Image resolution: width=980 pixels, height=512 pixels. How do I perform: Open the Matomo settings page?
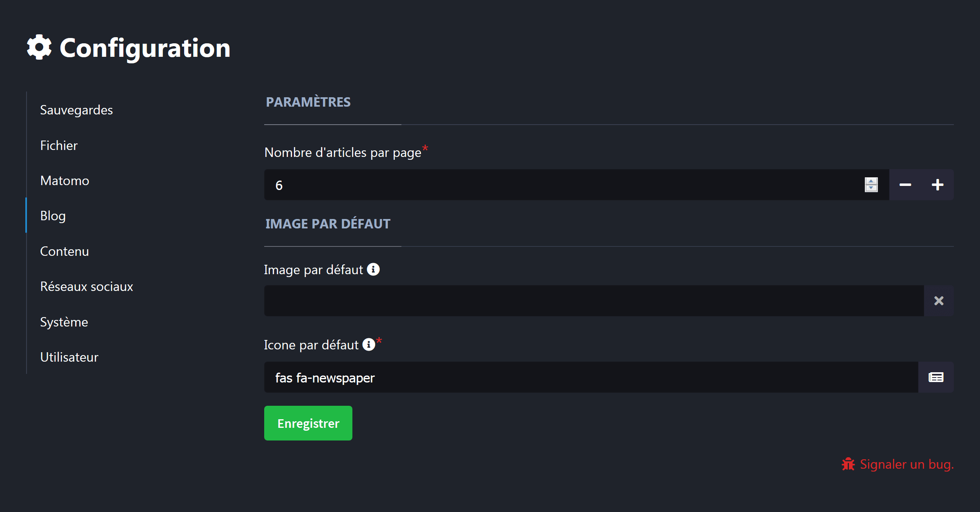pyautogui.click(x=65, y=180)
